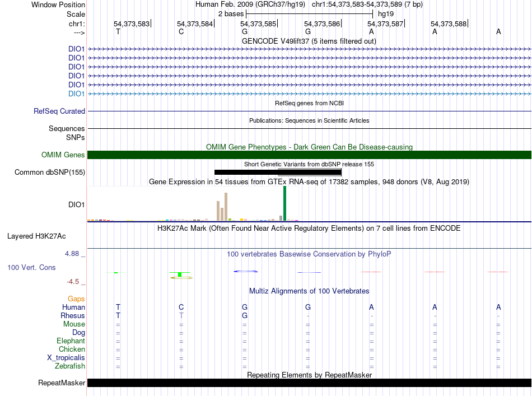Click Publications: Sequences in Scientific Articles title
The width and height of the screenshot is (532, 396).
309,120
